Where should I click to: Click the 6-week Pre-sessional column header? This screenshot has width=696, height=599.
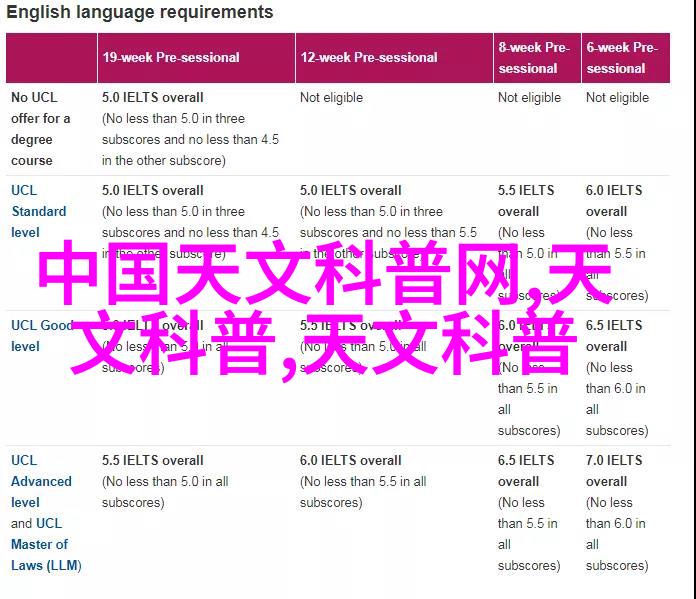(x=625, y=58)
